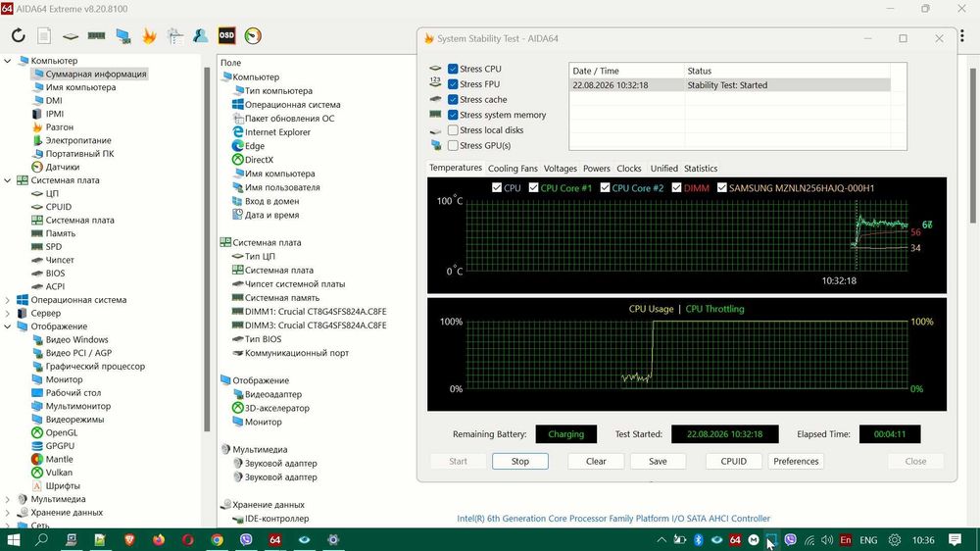The image size is (980, 551).
Task: Expand the Операционная система tree node
Action: tap(8, 300)
